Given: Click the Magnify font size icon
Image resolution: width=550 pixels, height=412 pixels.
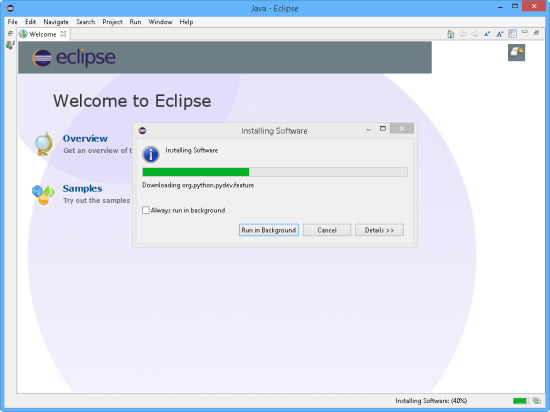Looking at the screenshot, I should click(x=499, y=34).
